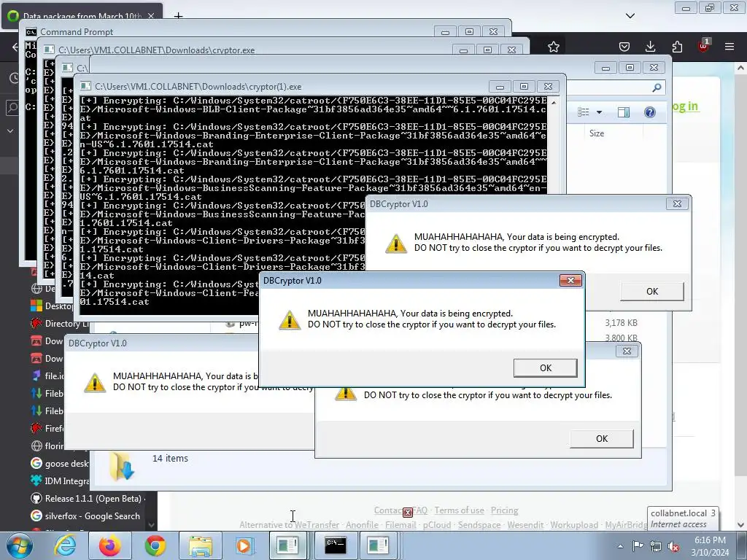Viewport: 747px width, 560px height.
Task: Collapse Firefox sidebar section chevron
Action: coord(10,131)
